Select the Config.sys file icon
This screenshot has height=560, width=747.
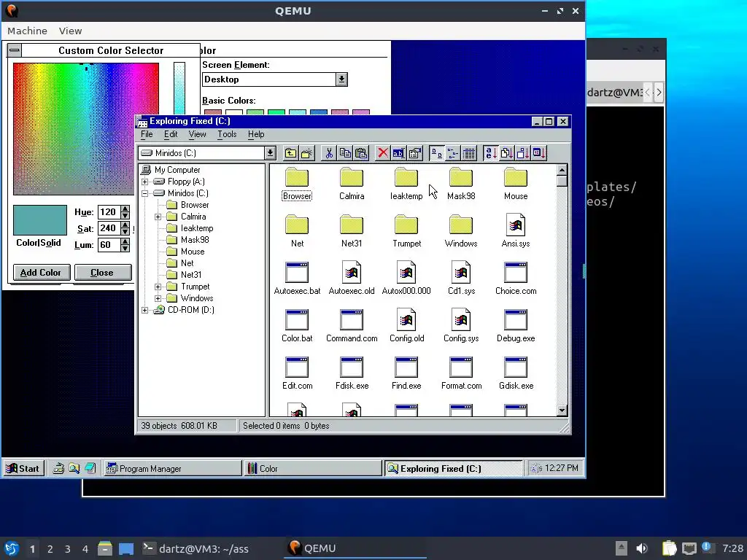coord(461,320)
